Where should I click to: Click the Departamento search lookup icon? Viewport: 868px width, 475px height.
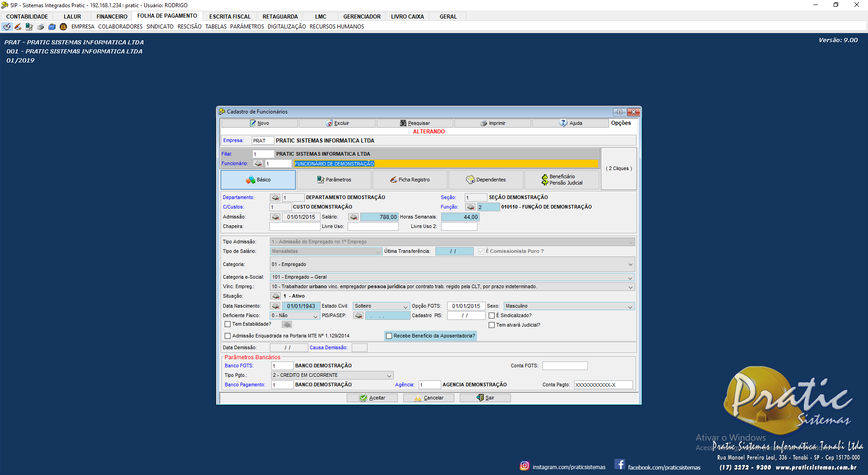click(275, 198)
